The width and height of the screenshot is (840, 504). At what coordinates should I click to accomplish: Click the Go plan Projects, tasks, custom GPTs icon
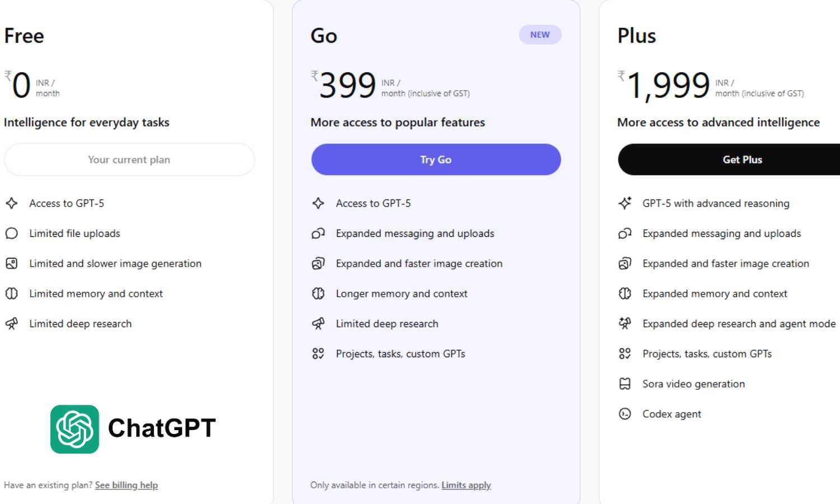318,353
